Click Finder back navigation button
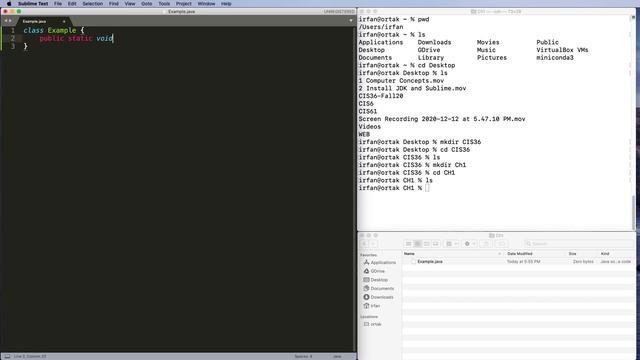Screen dimensions: 640x360 [x=364, y=244]
